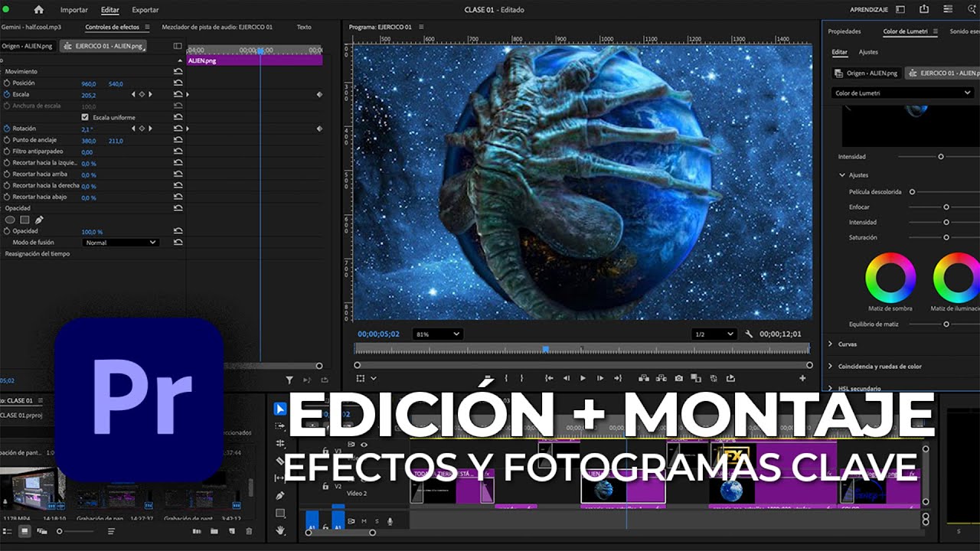Click the 00;00;05;02 program timecode
The image size is (980, 551).
[378, 334]
